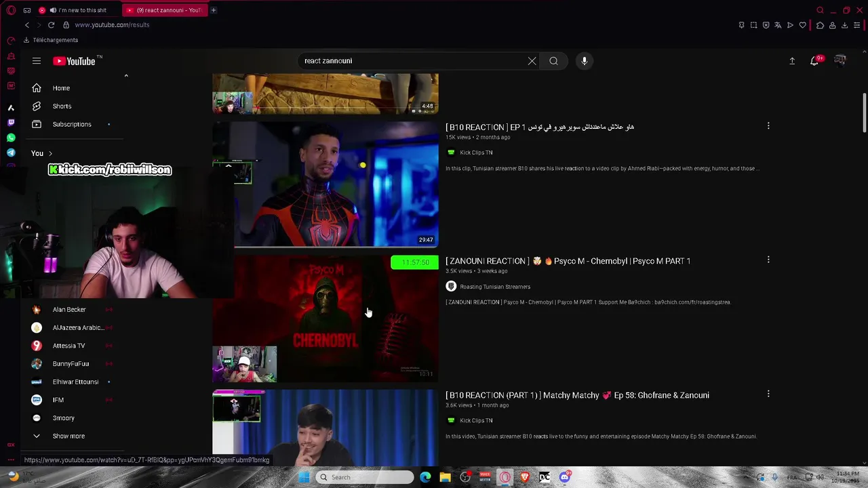Open Brave browser from the taskbar
The height and width of the screenshot is (488, 868).
tap(525, 477)
